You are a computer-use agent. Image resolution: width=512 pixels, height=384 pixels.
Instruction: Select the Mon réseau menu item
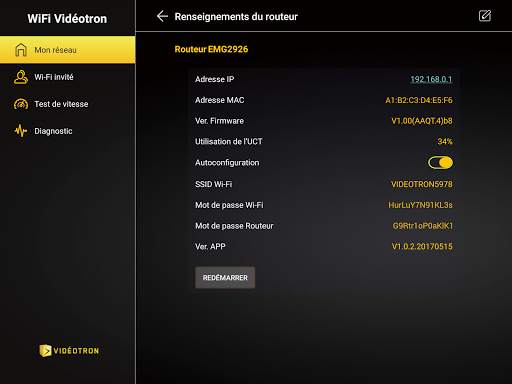pyautogui.click(x=68, y=50)
